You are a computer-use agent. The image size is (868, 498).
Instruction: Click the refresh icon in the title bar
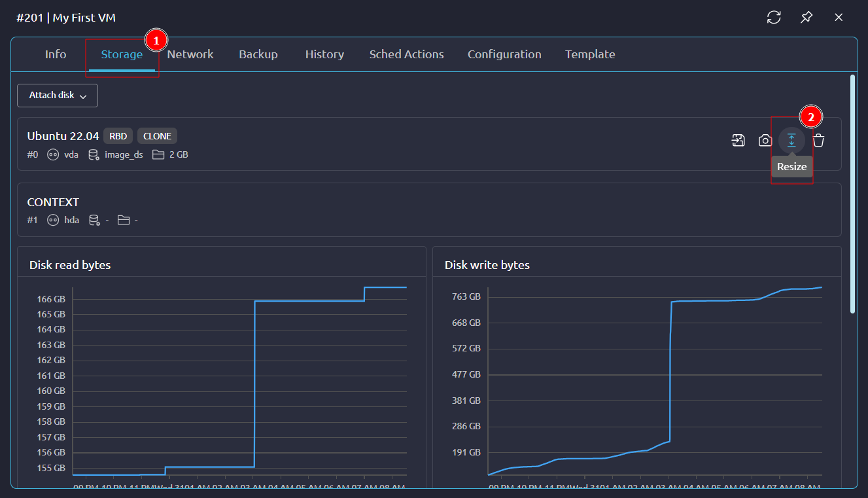[774, 18]
